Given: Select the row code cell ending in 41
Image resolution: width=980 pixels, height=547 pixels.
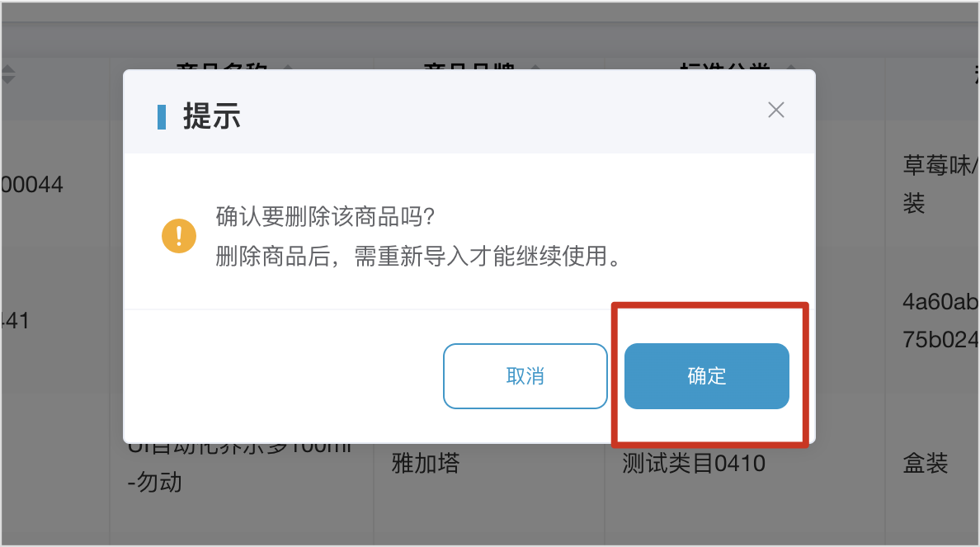Looking at the screenshot, I should (16, 321).
